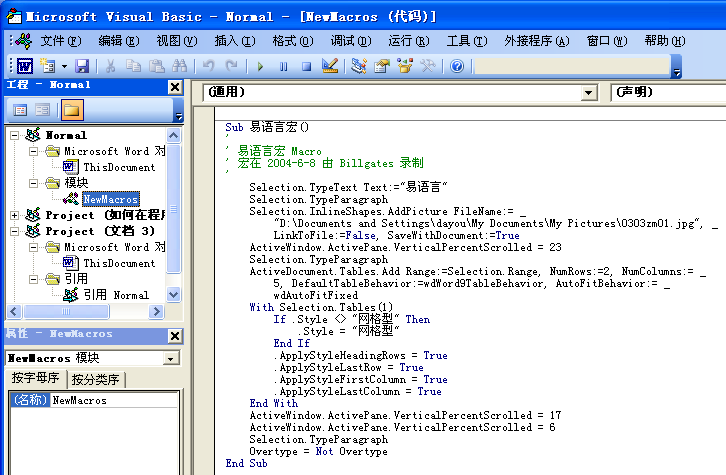Click project tree scroll-down arrow
726x475 pixels.
(x=173, y=294)
